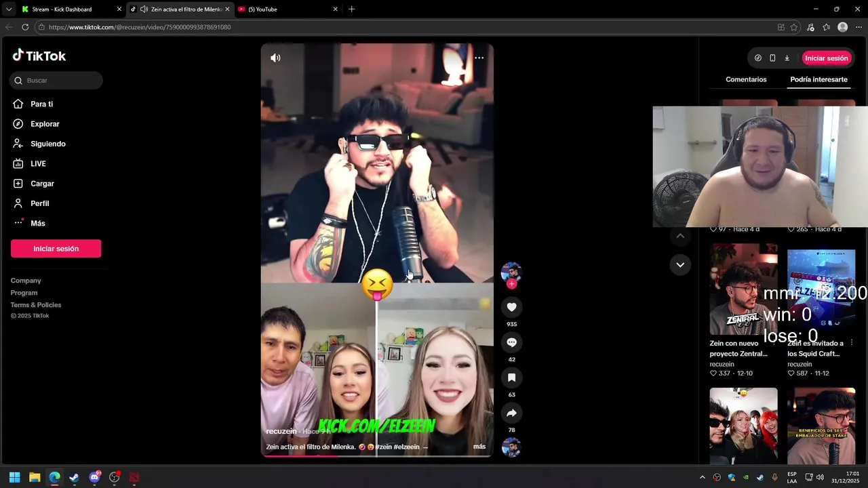Open the Program footer link
The width and height of the screenshot is (868, 488).
tap(24, 293)
